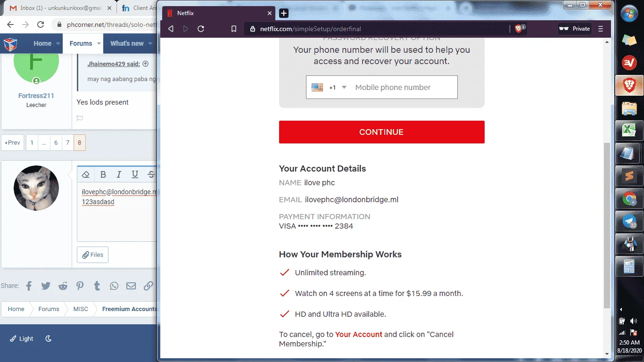Click the scrollbar down arrow in Brave
This screenshot has width=644, height=362.
click(x=607, y=354)
